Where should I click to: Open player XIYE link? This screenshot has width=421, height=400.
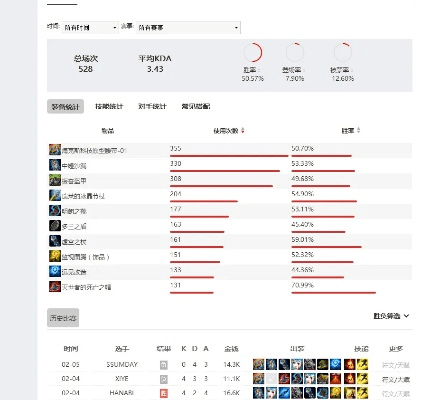122,379
